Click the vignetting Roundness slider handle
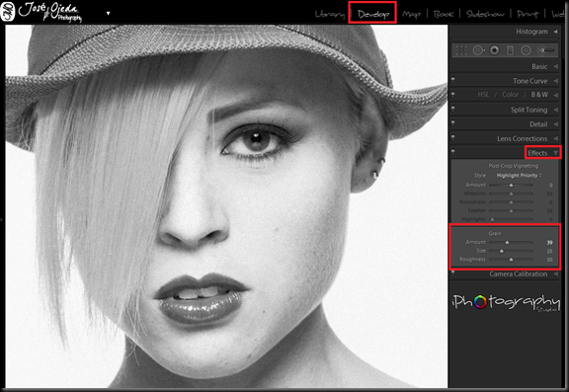The height and width of the screenshot is (392, 569). [x=511, y=202]
